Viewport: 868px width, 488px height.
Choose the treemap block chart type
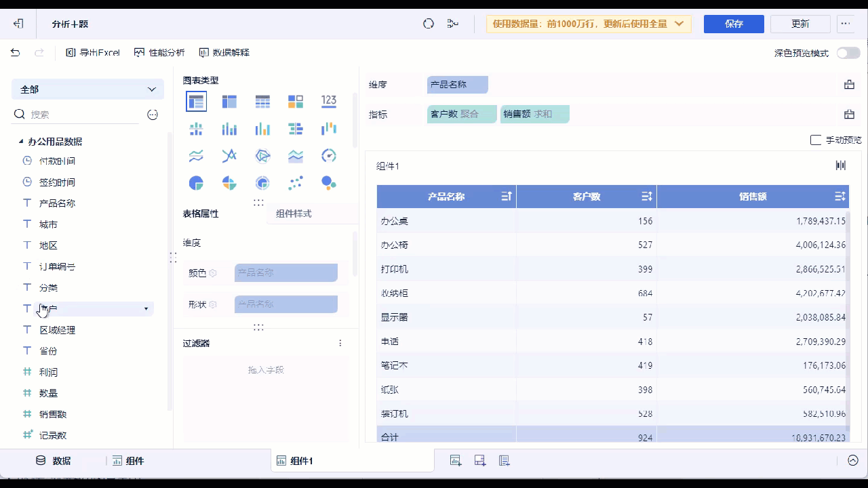click(296, 102)
